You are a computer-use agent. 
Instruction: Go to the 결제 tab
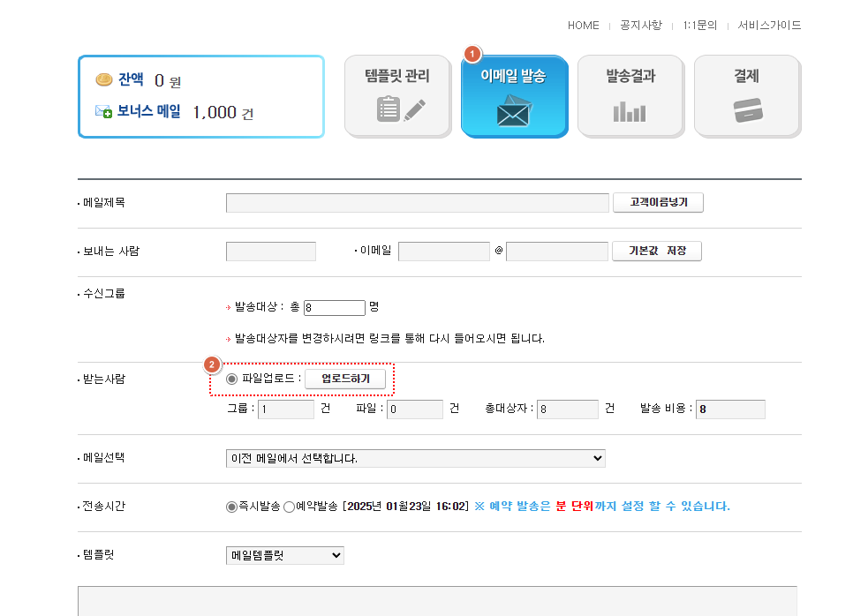pos(747,95)
